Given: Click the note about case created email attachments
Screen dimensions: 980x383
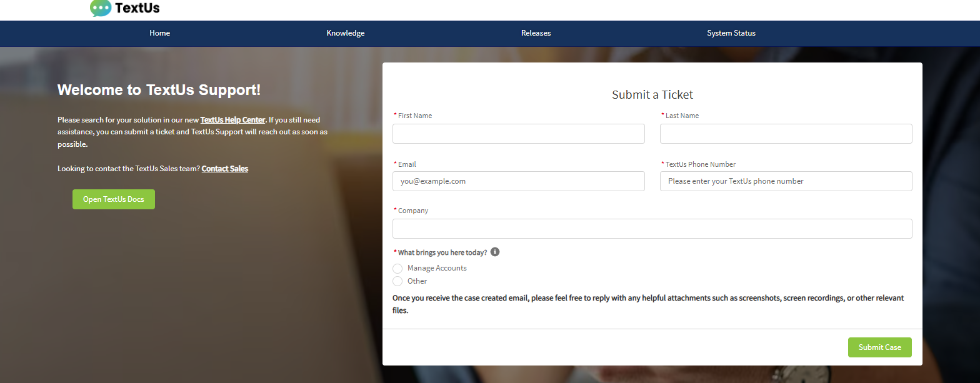Looking at the screenshot, I should pyautogui.click(x=648, y=304).
